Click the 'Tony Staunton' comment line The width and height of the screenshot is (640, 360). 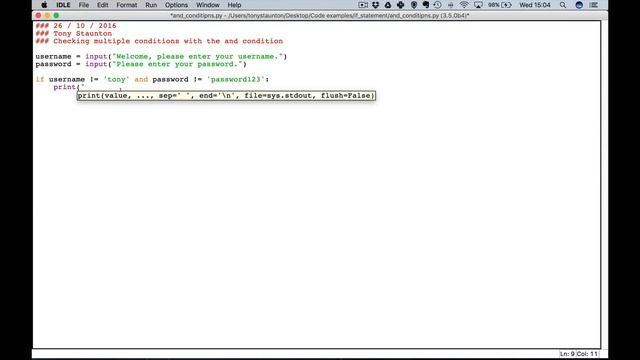pyautogui.click(x=73, y=33)
